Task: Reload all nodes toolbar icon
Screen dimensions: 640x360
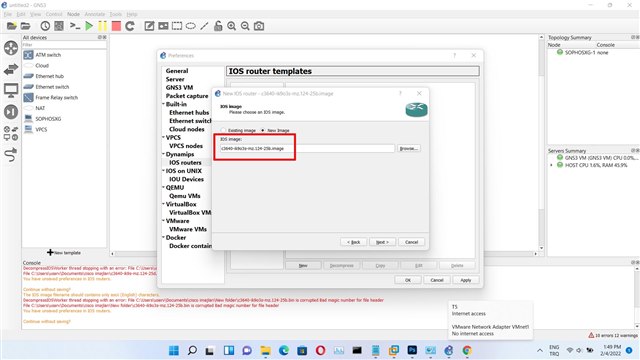Action: click(130, 26)
